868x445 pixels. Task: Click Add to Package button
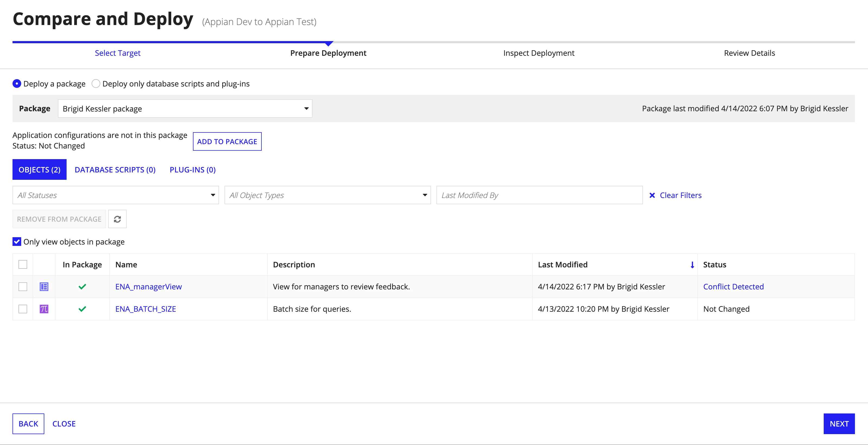[227, 141]
